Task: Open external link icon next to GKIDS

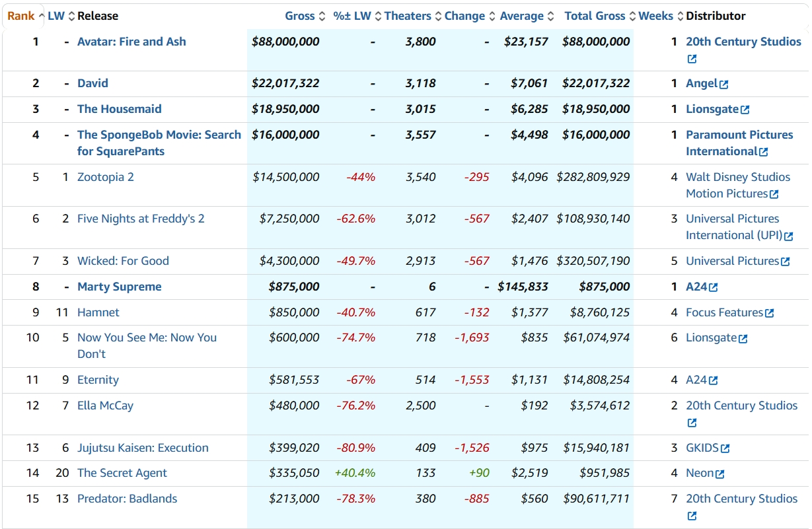Action: [725, 448]
